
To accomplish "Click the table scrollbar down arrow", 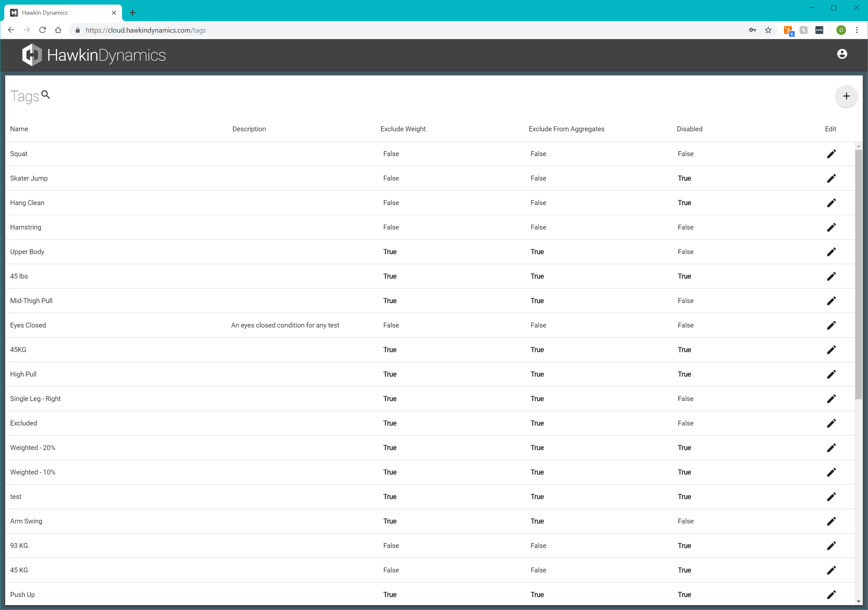I will pos(858,601).
